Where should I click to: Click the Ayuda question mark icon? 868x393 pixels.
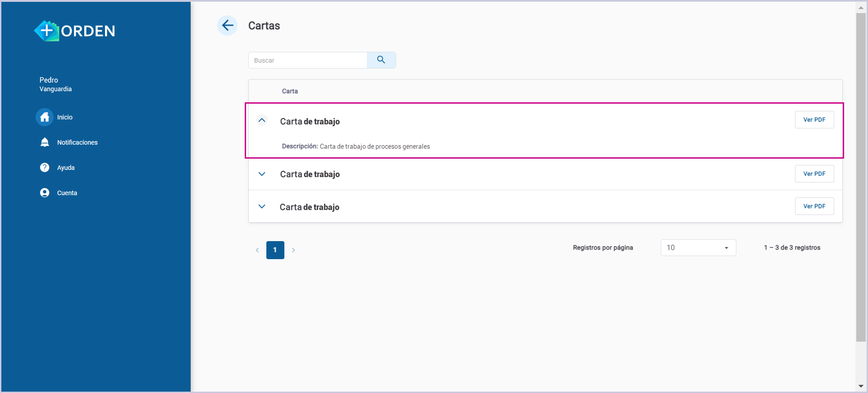[x=45, y=168]
